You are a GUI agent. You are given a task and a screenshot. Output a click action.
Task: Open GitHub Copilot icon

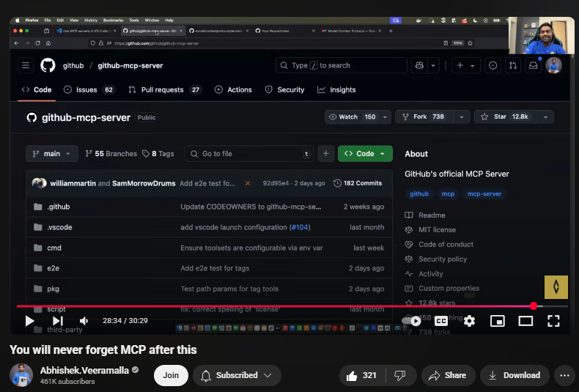419,65
